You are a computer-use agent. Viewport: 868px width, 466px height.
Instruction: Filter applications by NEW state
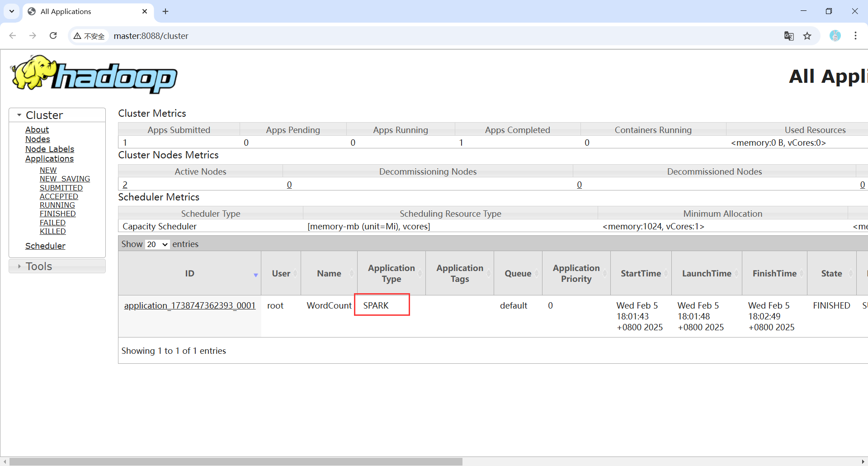48,170
